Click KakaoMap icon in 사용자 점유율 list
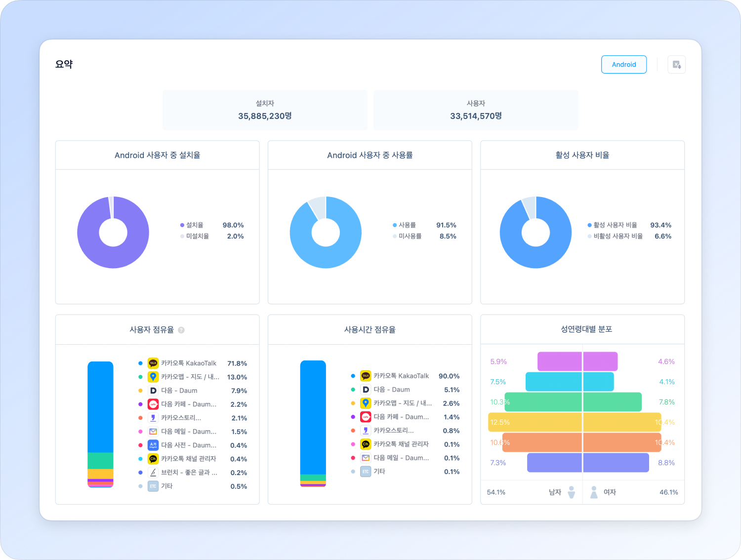The width and height of the screenshot is (741, 560). tap(153, 377)
